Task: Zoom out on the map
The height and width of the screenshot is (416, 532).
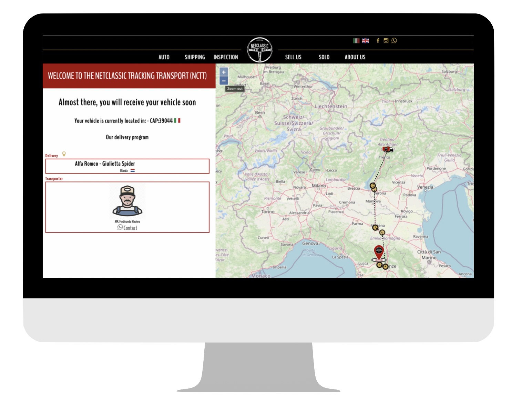Action: [224, 81]
